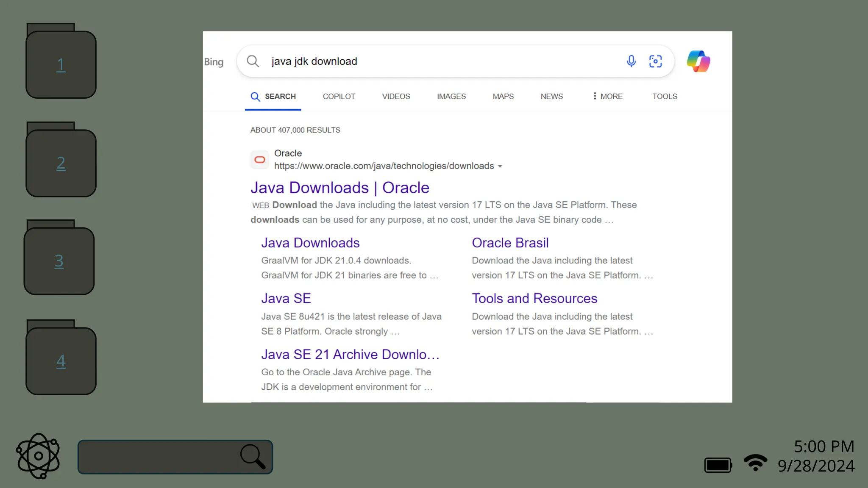View the battery status icon
The image size is (868, 488).
[x=718, y=465]
